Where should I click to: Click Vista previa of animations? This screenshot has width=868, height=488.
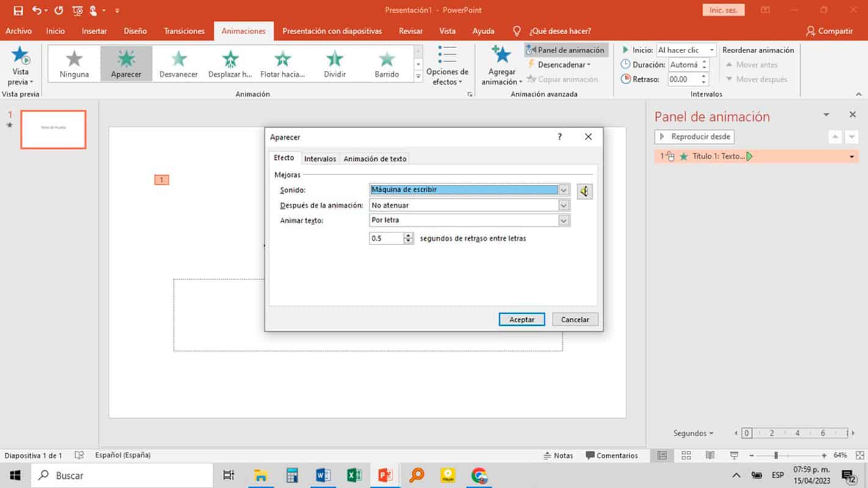tap(21, 65)
